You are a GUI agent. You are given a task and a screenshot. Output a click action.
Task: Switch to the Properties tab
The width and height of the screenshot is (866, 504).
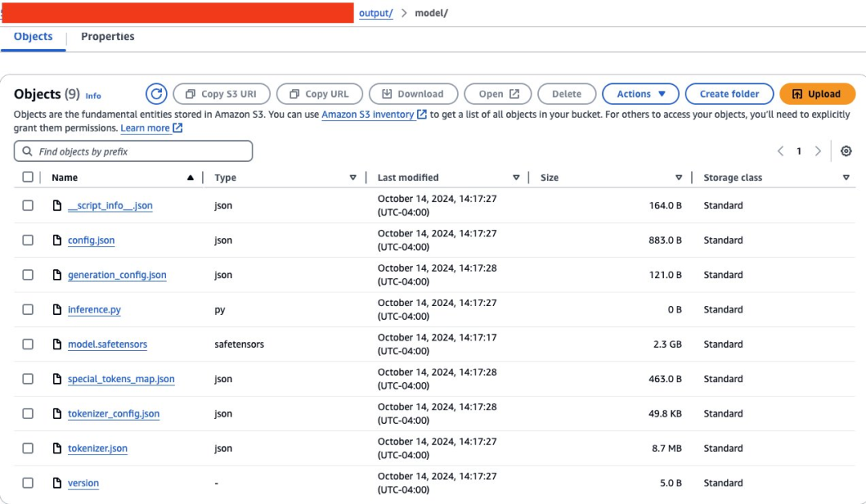tap(107, 36)
